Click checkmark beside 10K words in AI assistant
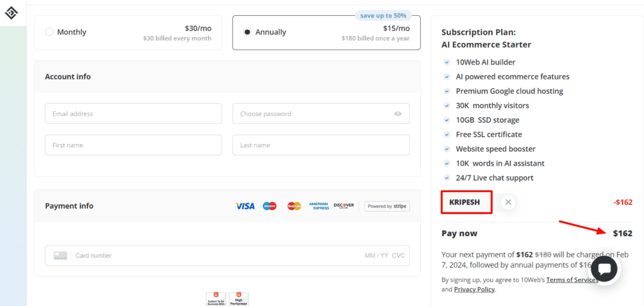This screenshot has height=306, width=644. point(447,163)
